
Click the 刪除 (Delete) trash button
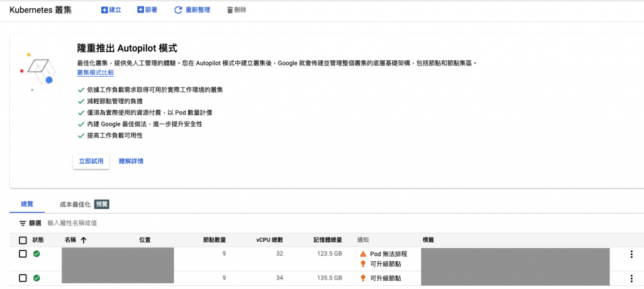236,10
